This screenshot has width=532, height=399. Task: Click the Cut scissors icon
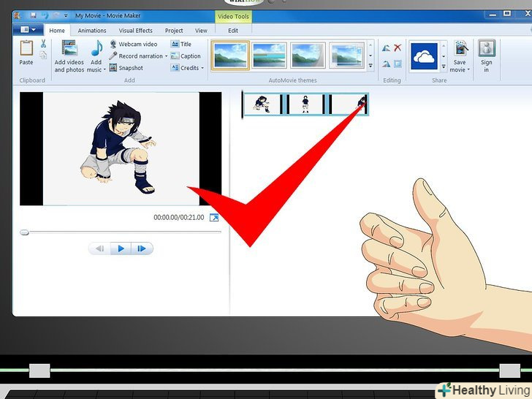click(43, 44)
